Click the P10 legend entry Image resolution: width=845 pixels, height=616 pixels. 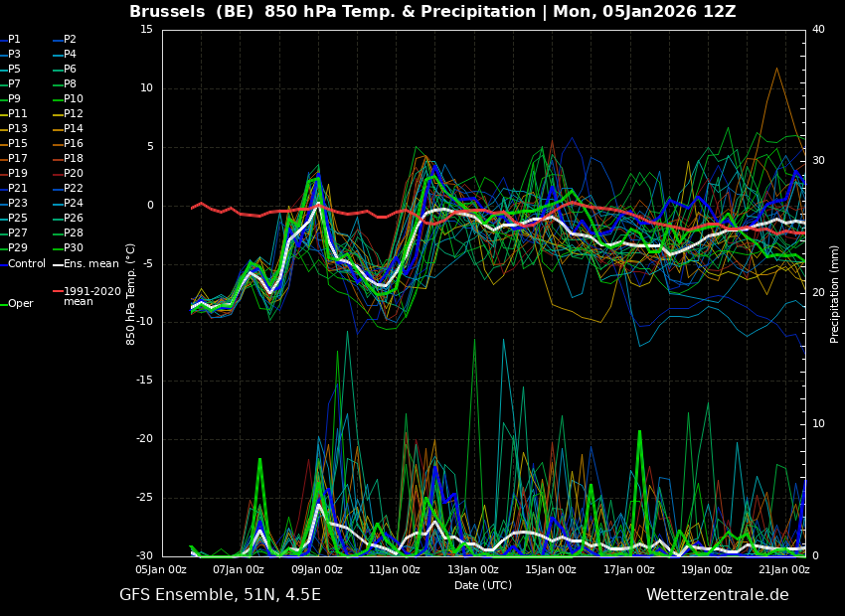(68, 99)
